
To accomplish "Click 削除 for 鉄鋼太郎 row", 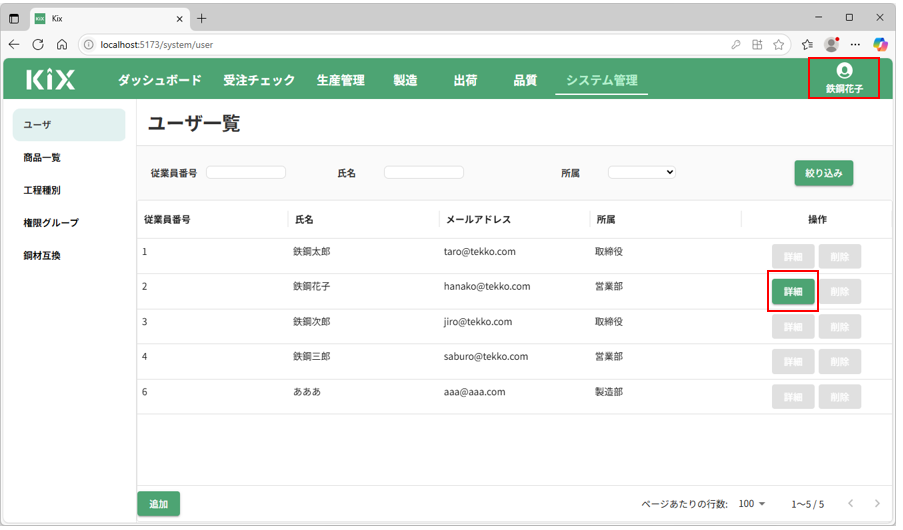I will click(840, 256).
